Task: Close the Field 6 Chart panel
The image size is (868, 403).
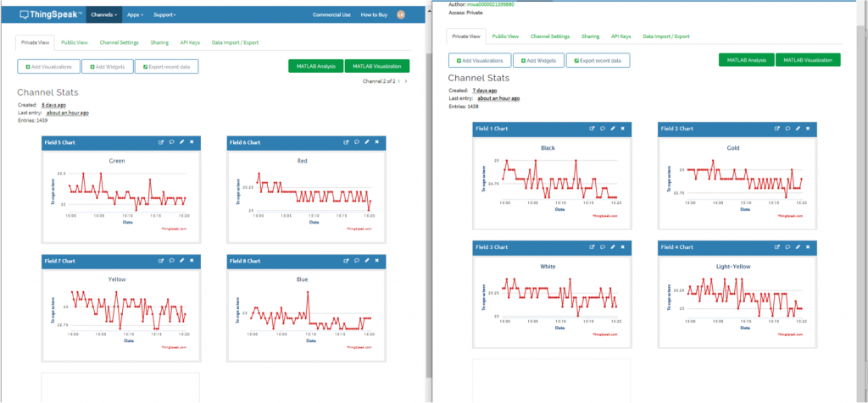Action: (x=377, y=142)
